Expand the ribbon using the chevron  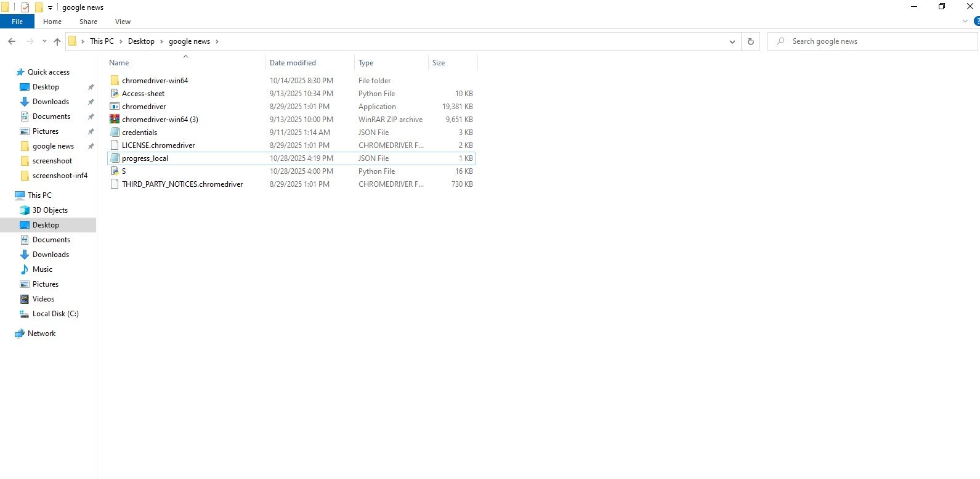(965, 22)
